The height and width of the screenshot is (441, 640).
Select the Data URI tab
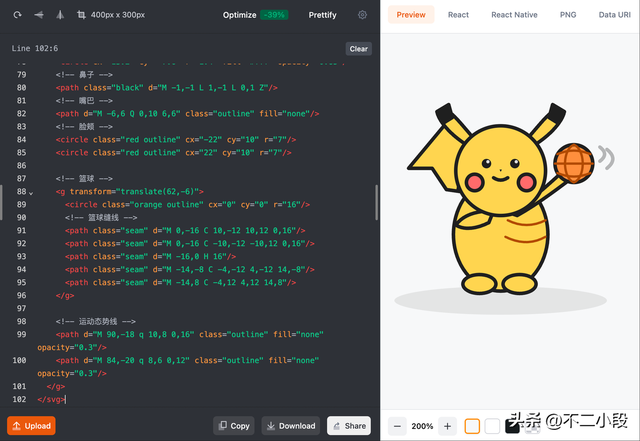[x=614, y=15]
